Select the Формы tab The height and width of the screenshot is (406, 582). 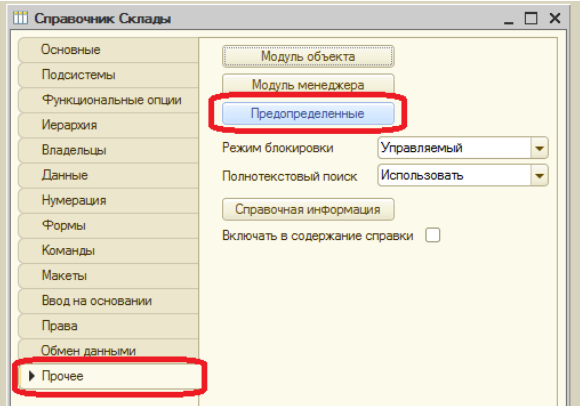[108, 225]
